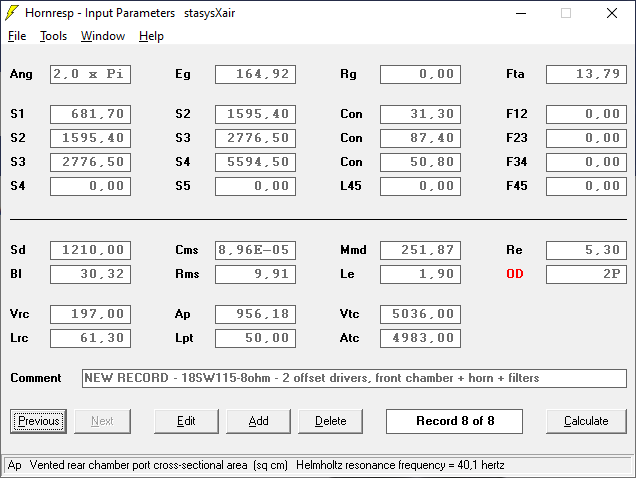Select the F45 value field

586,186
